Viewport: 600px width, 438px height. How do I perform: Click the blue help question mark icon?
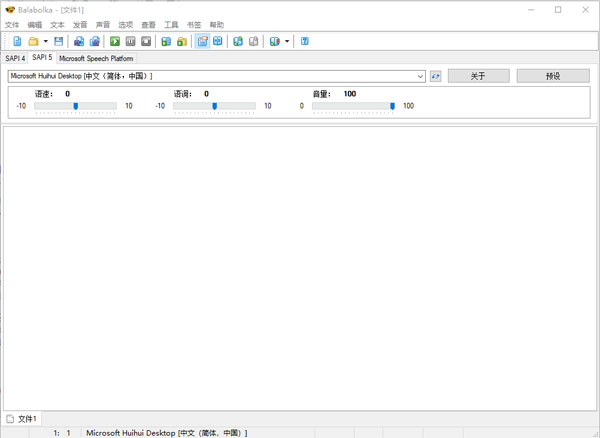pos(305,41)
